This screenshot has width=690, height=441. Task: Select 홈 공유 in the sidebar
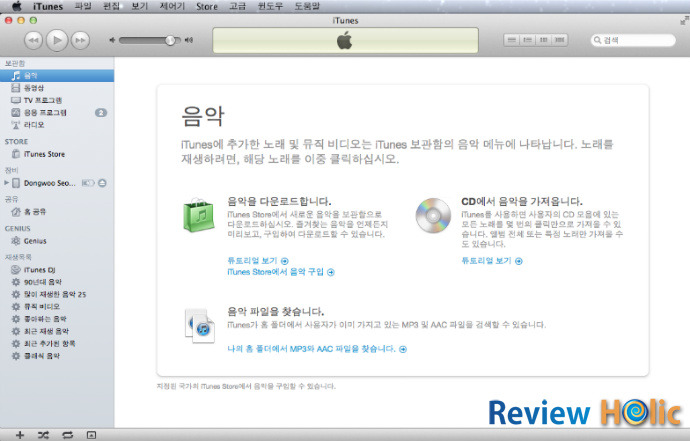[57, 212]
